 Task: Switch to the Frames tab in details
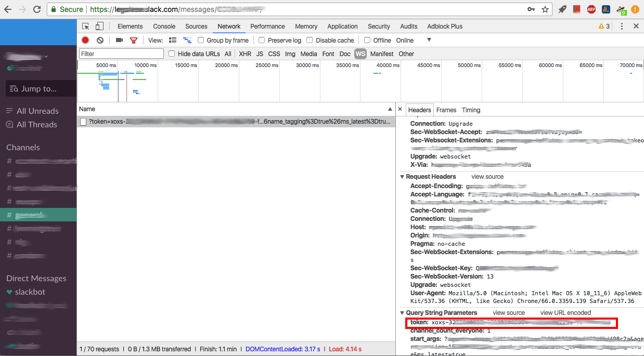tap(446, 110)
